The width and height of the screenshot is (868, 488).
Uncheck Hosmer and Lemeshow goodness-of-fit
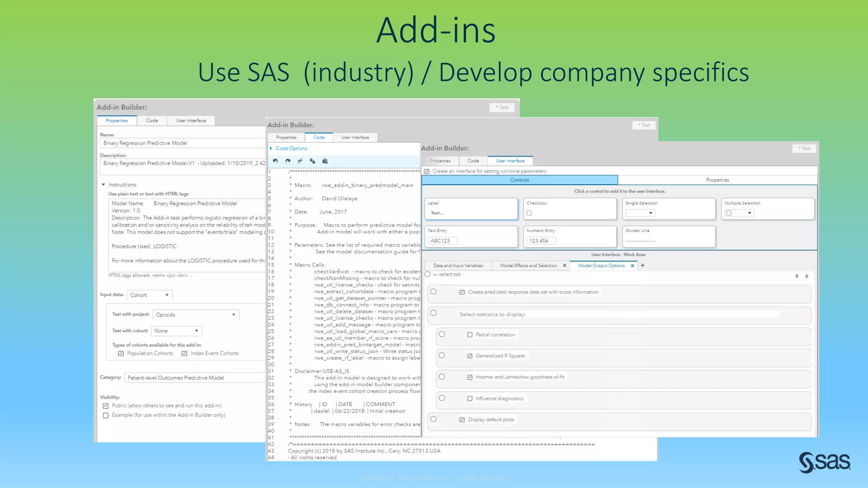coord(470,377)
